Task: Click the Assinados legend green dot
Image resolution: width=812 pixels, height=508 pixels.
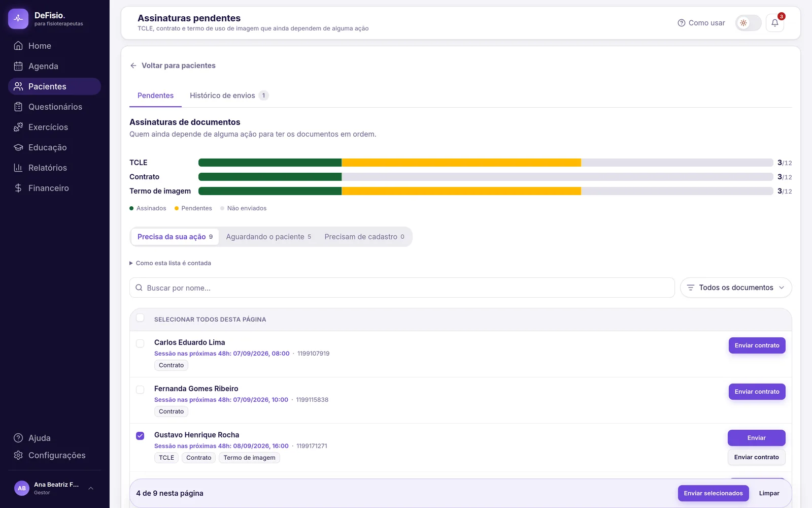Action: point(131,208)
